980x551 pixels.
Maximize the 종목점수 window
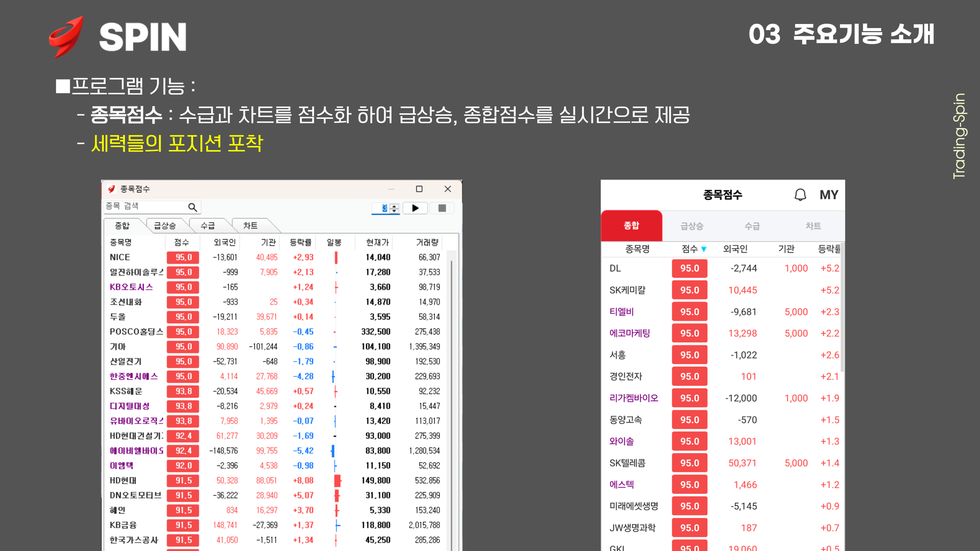[x=419, y=189]
